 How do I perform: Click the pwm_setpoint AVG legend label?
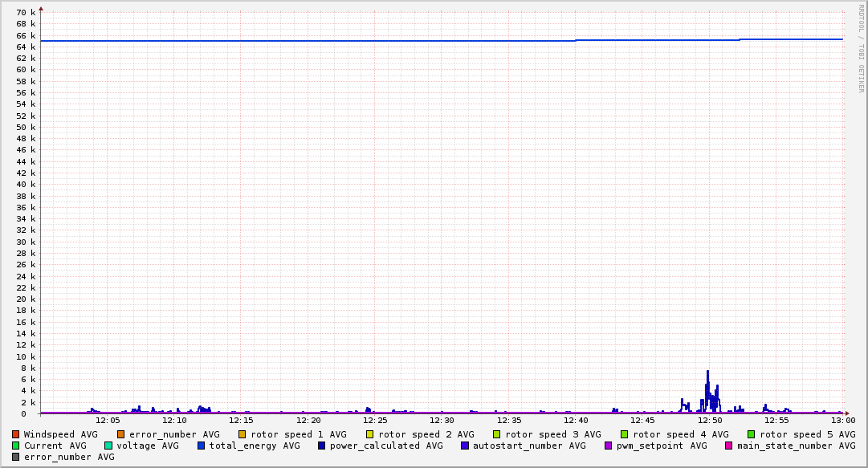coord(662,446)
